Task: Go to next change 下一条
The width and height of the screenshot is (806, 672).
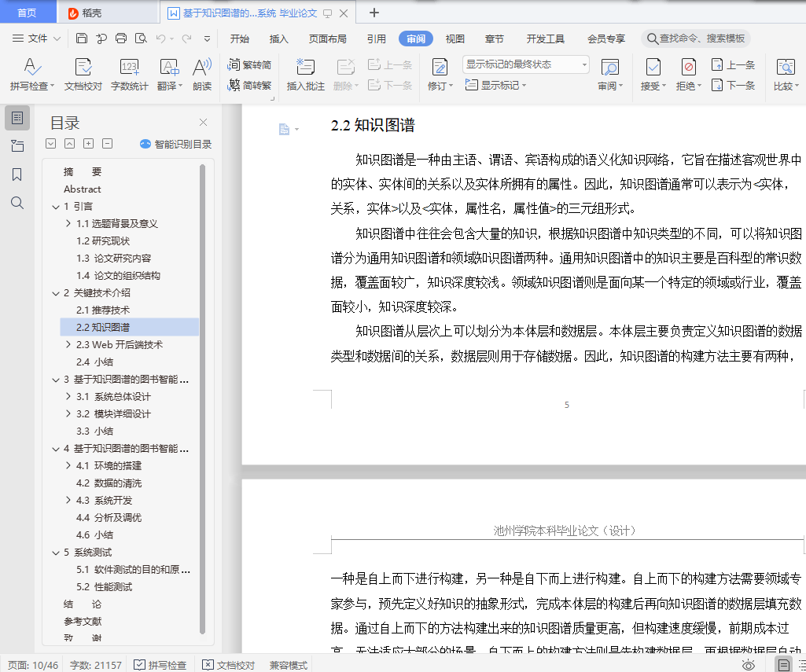Action: (733, 86)
